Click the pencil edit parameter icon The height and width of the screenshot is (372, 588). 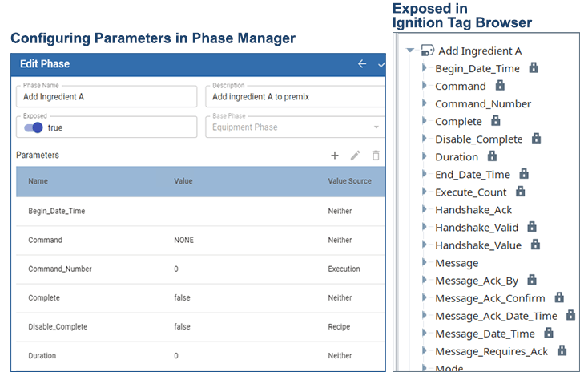pyautogui.click(x=356, y=156)
